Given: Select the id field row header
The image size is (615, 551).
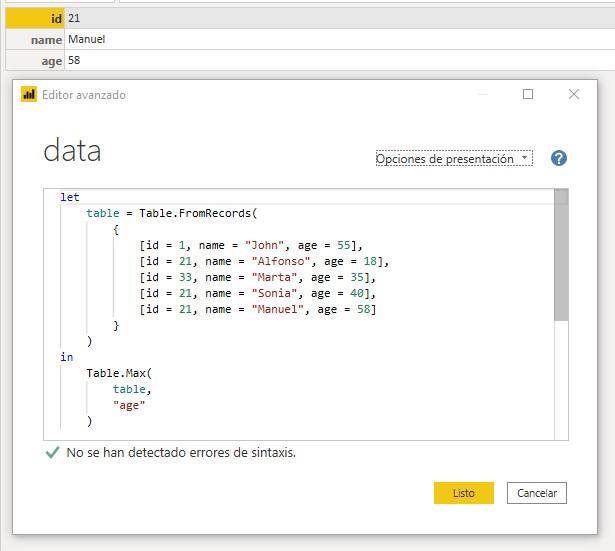Looking at the screenshot, I should click(x=34, y=18).
